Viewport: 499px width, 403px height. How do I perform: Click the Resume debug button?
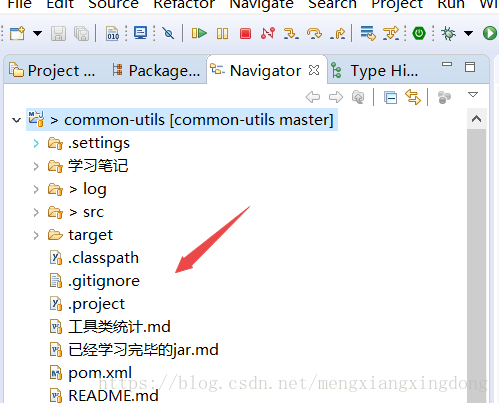pyautogui.click(x=199, y=33)
